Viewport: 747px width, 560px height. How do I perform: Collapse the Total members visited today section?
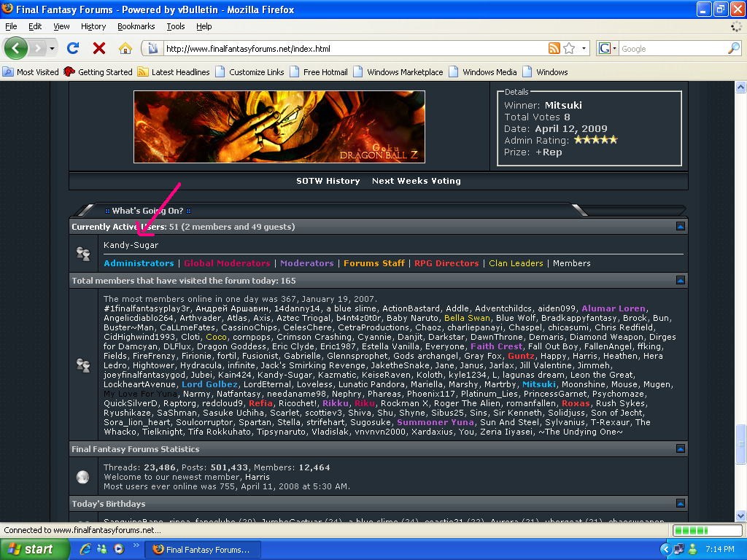coord(680,280)
